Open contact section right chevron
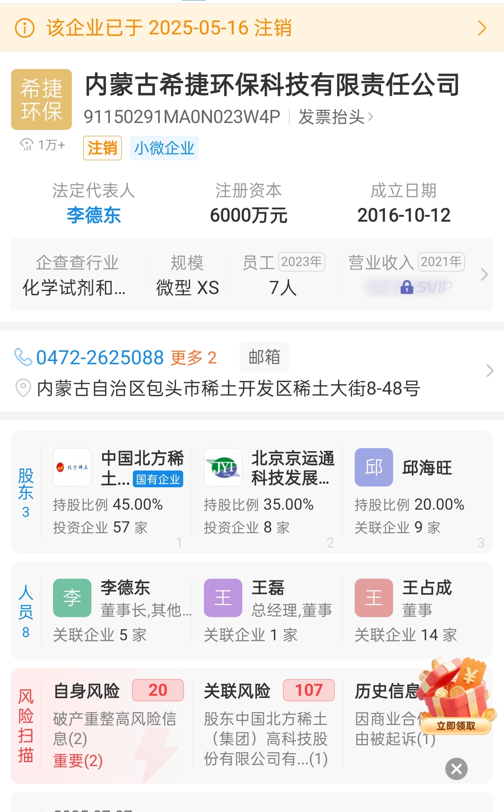The image size is (504, 812). 490,371
